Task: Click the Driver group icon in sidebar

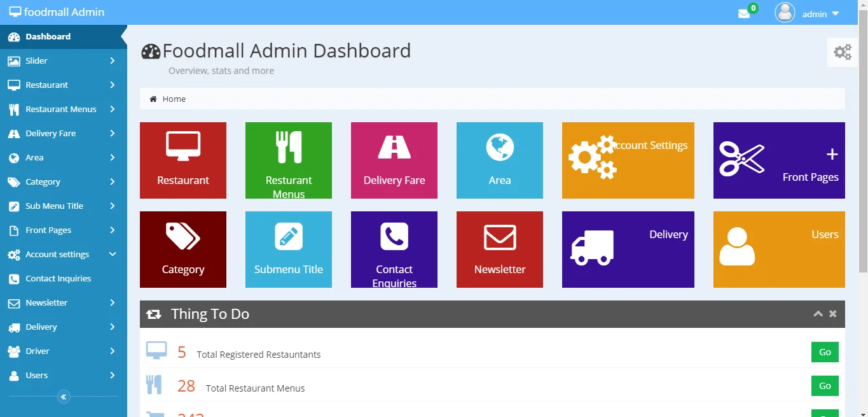Action: [14, 351]
